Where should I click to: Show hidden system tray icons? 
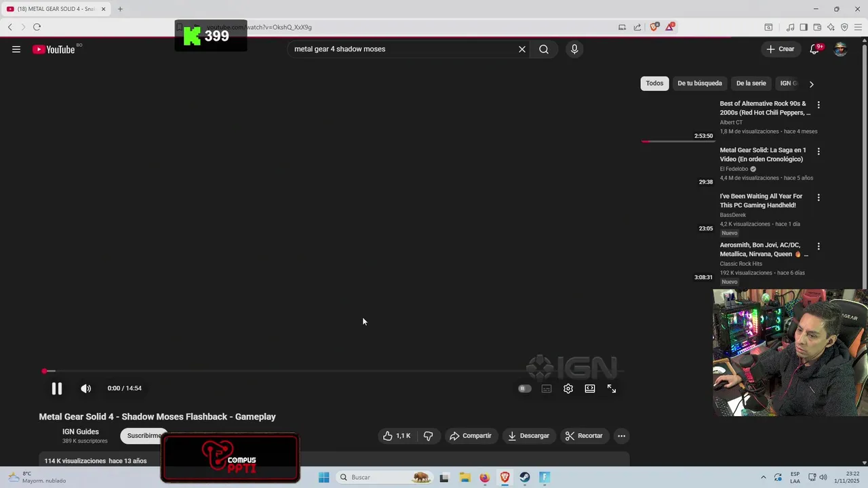764,477
